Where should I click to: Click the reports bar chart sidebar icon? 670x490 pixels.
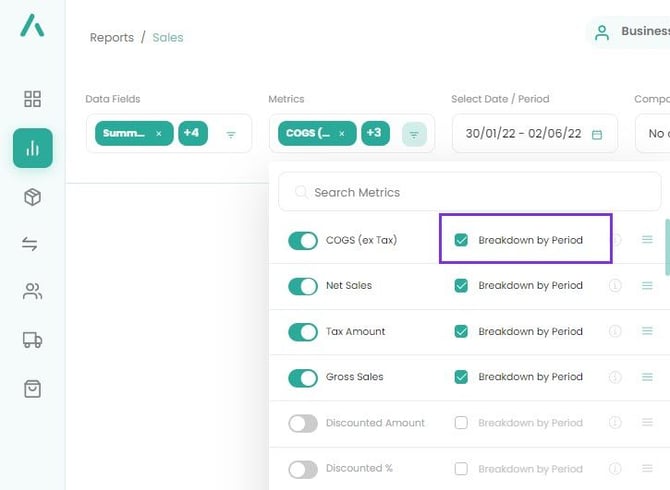(x=32, y=148)
